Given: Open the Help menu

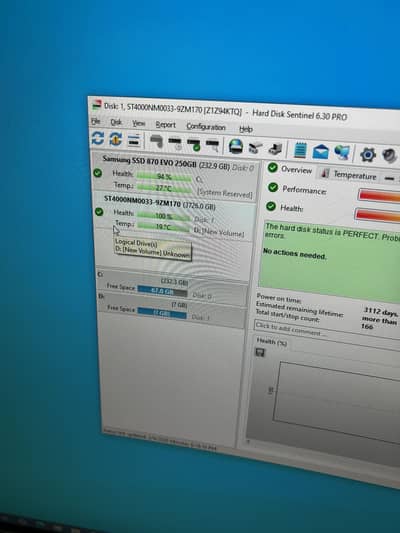Looking at the screenshot, I should tap(246, 129).
